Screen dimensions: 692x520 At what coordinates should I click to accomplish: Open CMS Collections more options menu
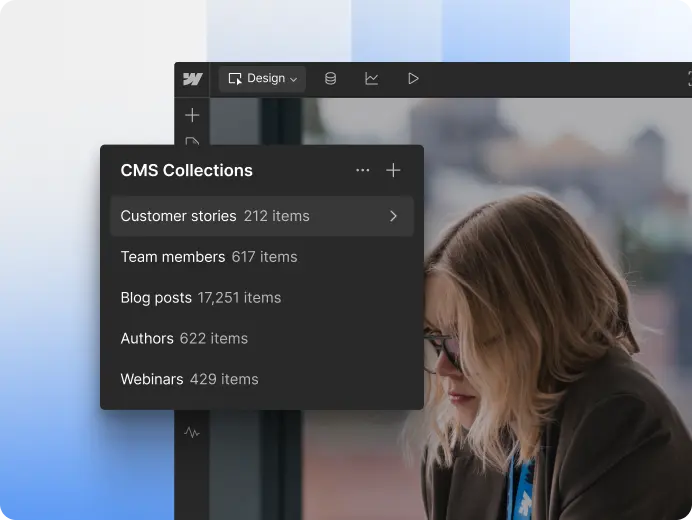[363, 170]
